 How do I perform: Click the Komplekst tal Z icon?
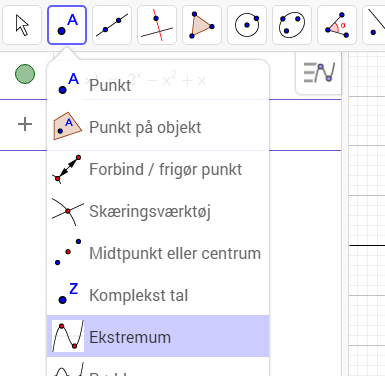click(x=68, y=293)
